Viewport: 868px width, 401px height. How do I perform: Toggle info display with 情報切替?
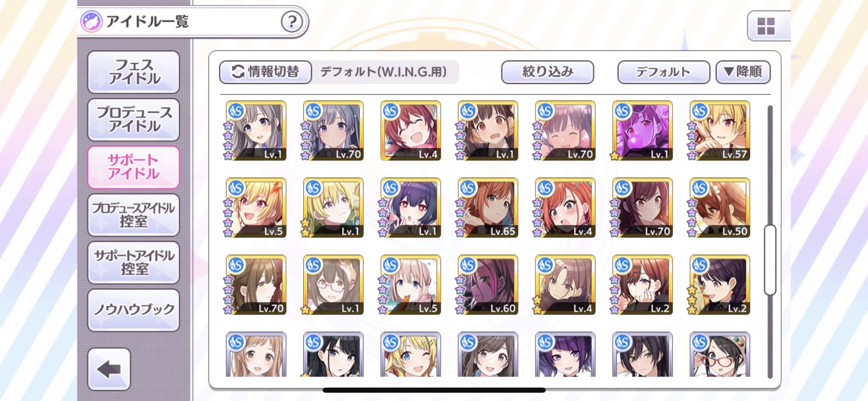coord(266,72)
